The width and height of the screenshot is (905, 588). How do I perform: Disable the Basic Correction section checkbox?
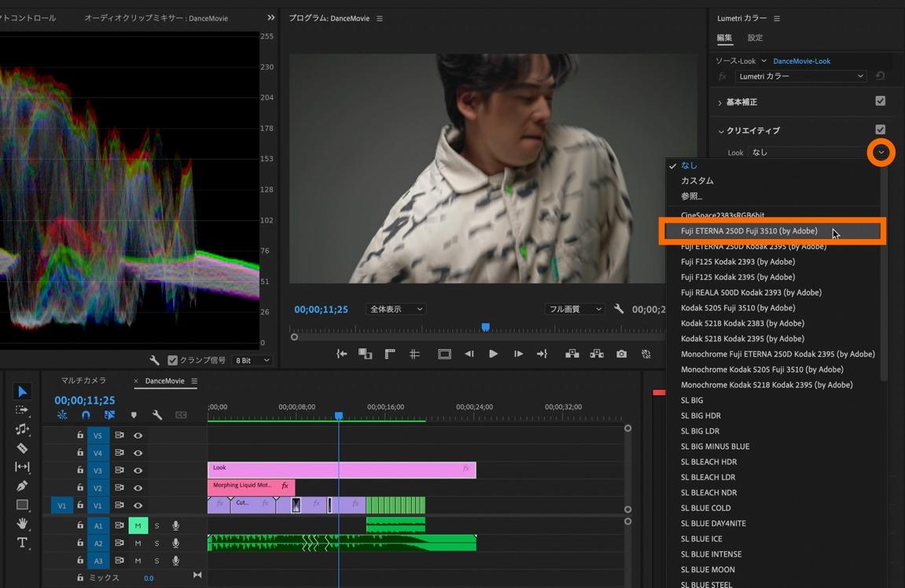coord(880,101)
